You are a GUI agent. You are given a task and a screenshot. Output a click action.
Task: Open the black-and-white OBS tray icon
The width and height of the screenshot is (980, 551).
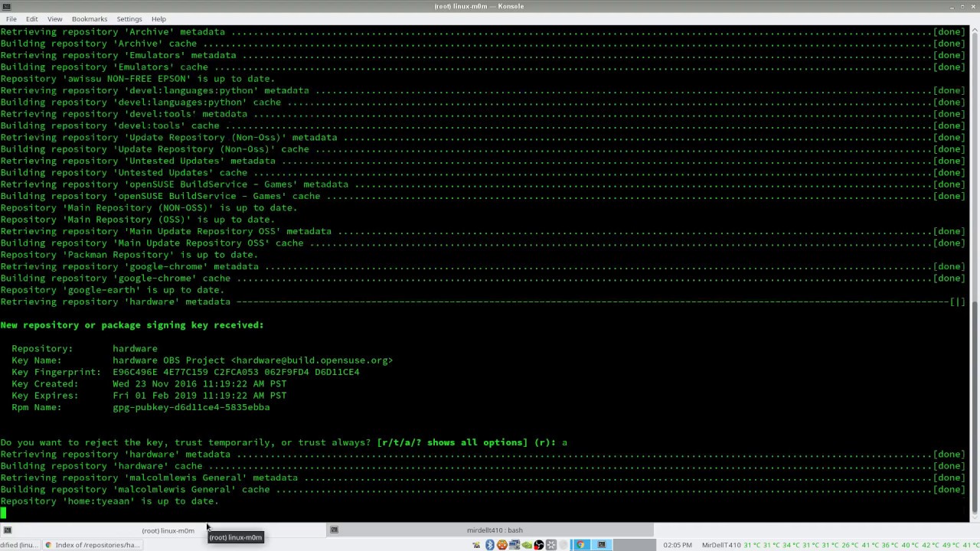(539, 545)
